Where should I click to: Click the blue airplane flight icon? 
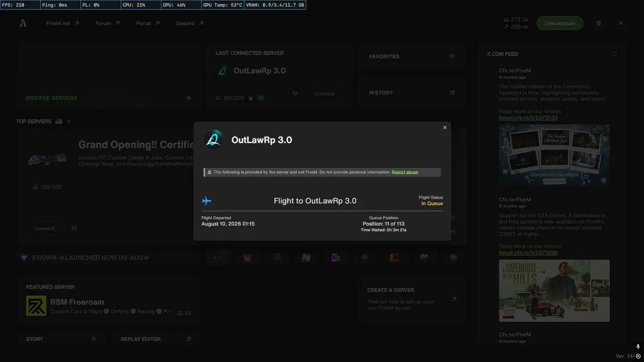click(x=207, y=201)
